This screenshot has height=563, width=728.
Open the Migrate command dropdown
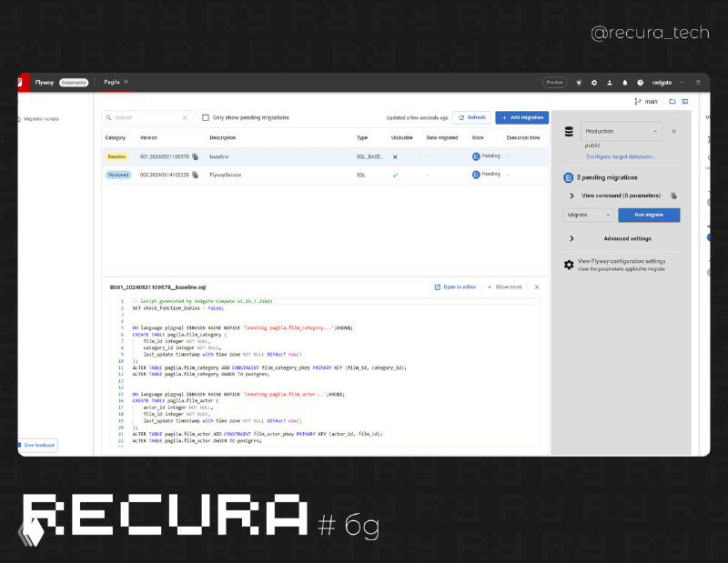pyautogui.click(x=588, y=215)
